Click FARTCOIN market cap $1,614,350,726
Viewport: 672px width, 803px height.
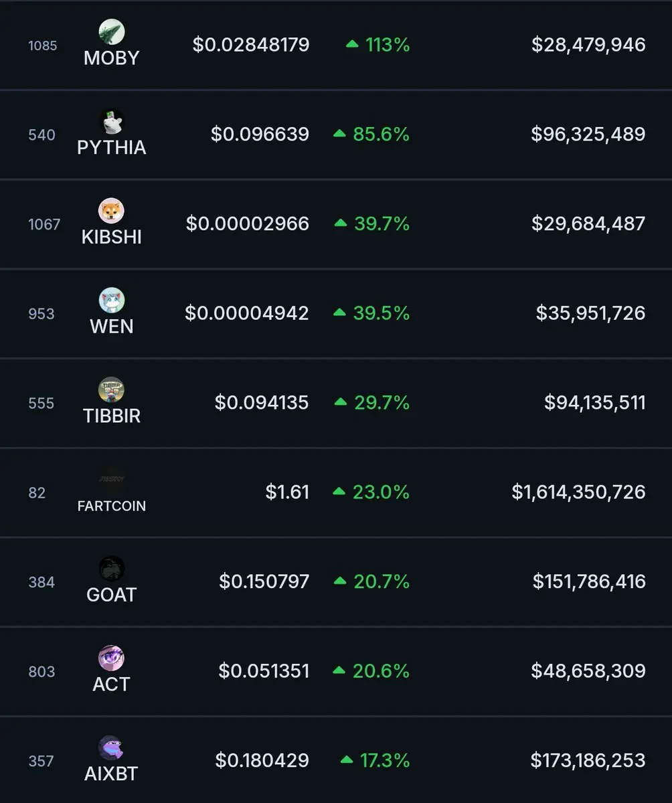(x=579, y=493)
